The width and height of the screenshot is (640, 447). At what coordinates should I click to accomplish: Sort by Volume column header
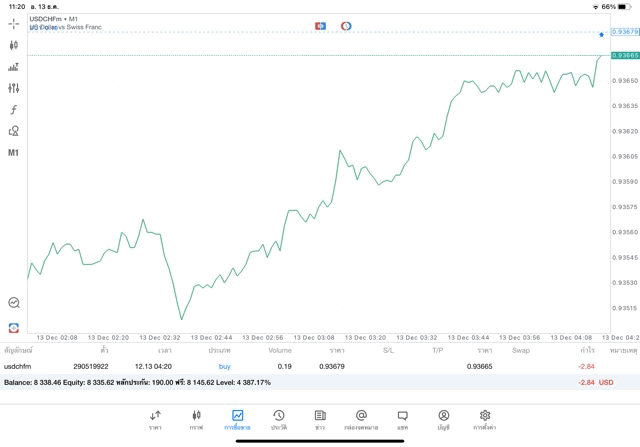pyautogui.click(x=280, y=350)
